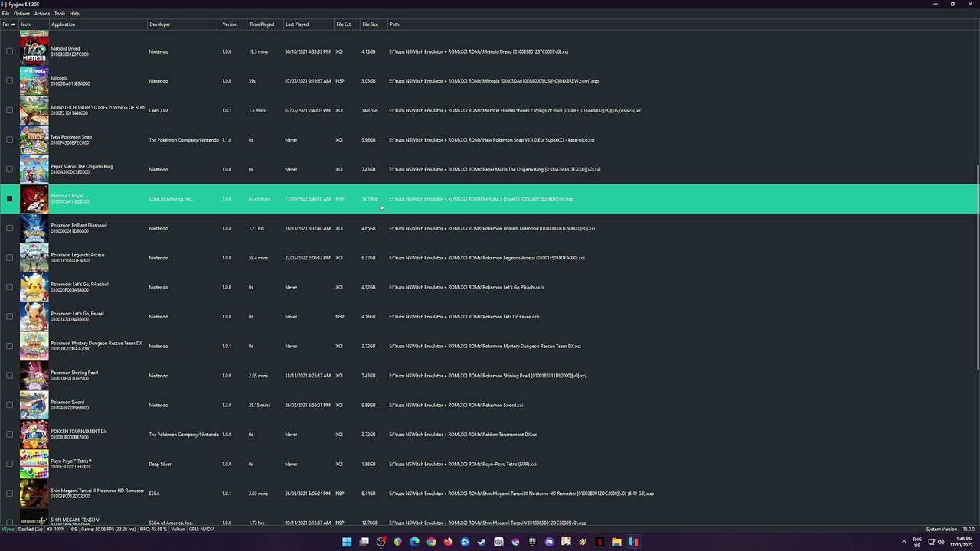
Task: Open the taskbar volume control
Action: click(x=940, y=542)
